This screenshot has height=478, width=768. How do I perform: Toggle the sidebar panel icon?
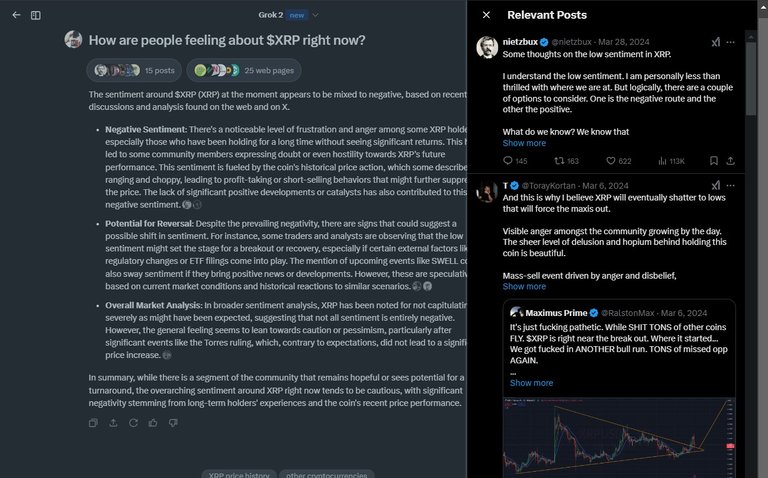pos(36,15)
